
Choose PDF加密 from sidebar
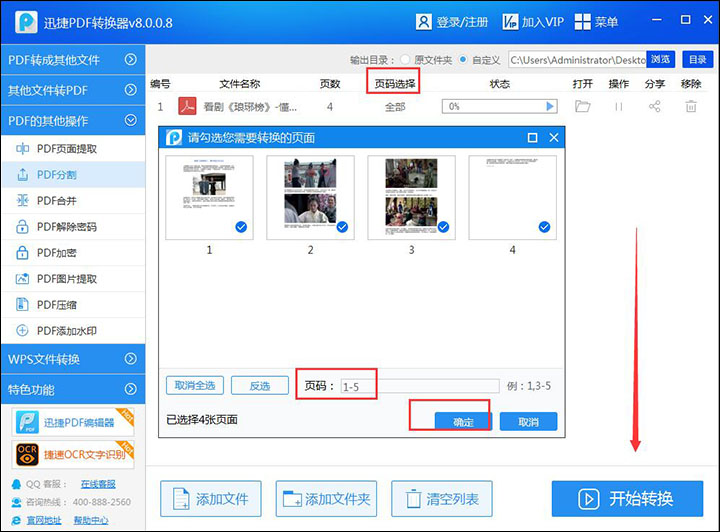click(x=73, y=252)
